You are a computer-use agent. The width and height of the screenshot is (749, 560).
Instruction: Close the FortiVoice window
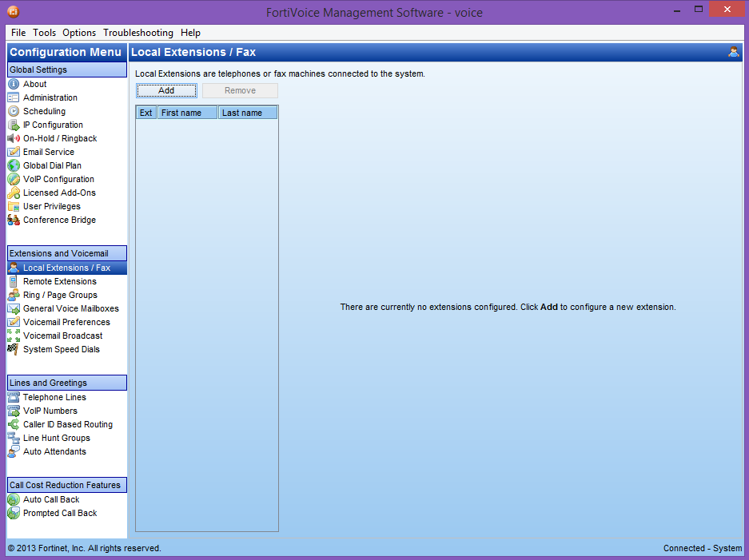[727, 10]
